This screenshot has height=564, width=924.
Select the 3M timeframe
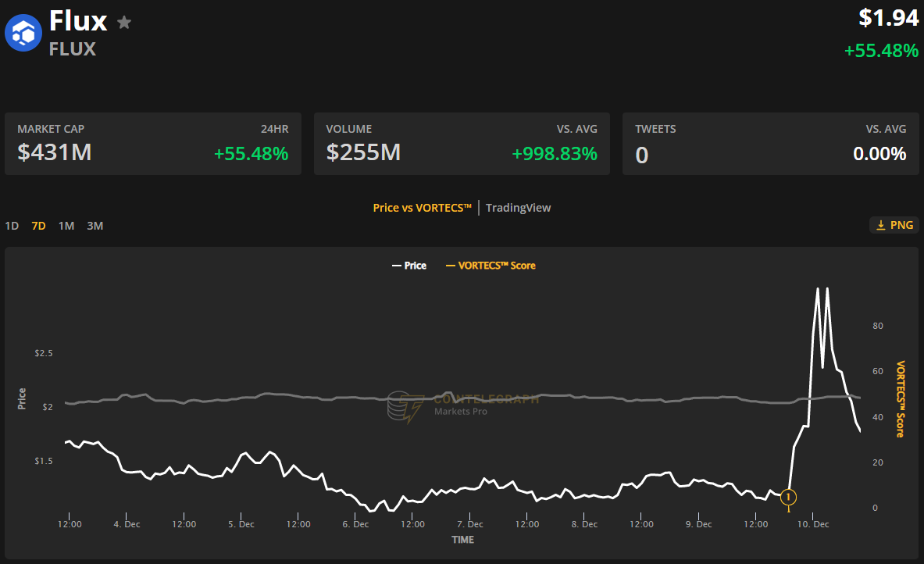pos(95,225)
